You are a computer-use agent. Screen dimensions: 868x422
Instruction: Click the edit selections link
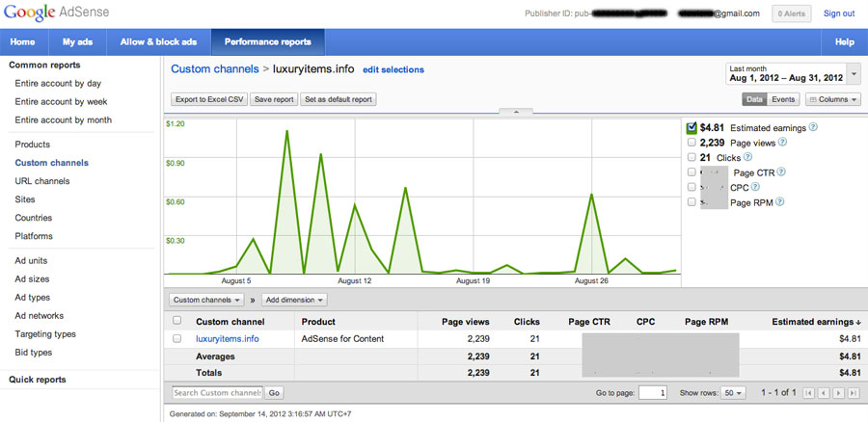click(393, 69)
